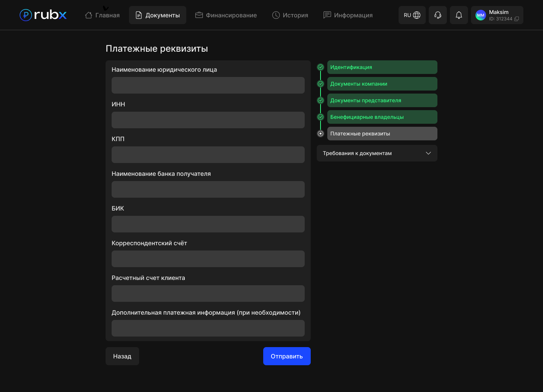Go to Главная tab
The width and height of the screenshot is (543, 392).
click(102, 15)
